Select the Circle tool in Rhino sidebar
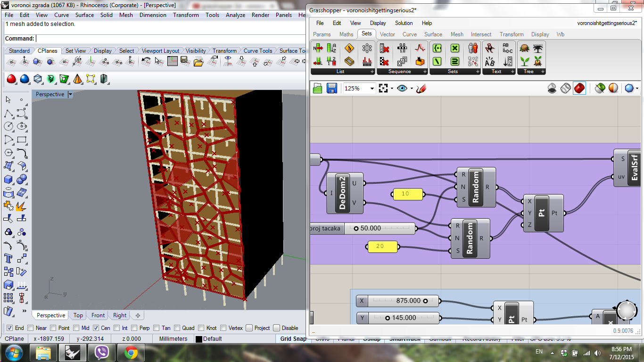The height and width of the screenshot is (362, 644). point(8,126)
